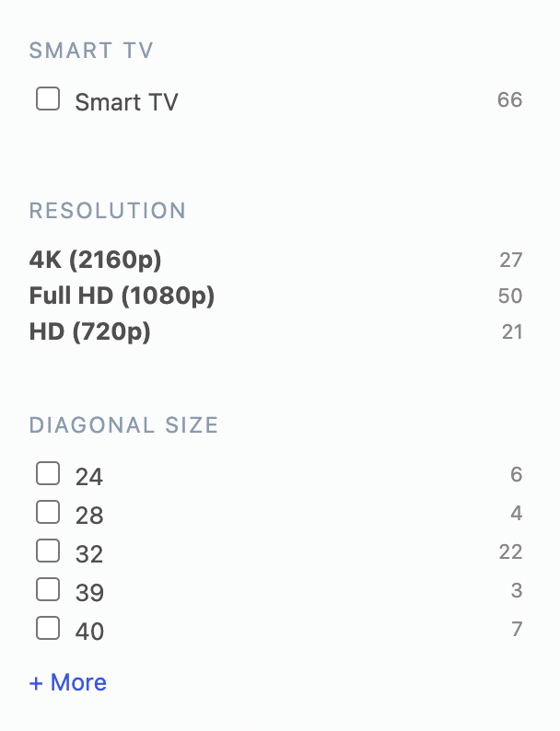Choose the Full HD (1080p) resolution filter
The height and width of the screenshot is (731, 560).
(122, 296)
